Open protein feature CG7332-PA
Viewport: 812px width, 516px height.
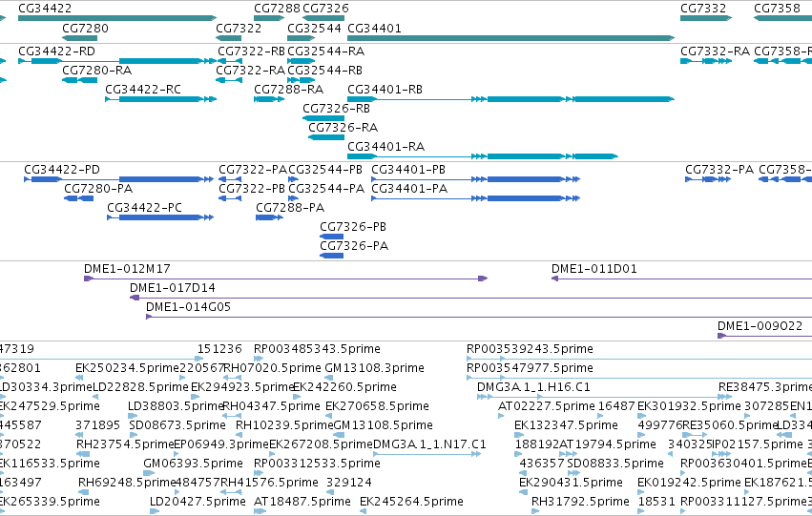pos(708,179)
